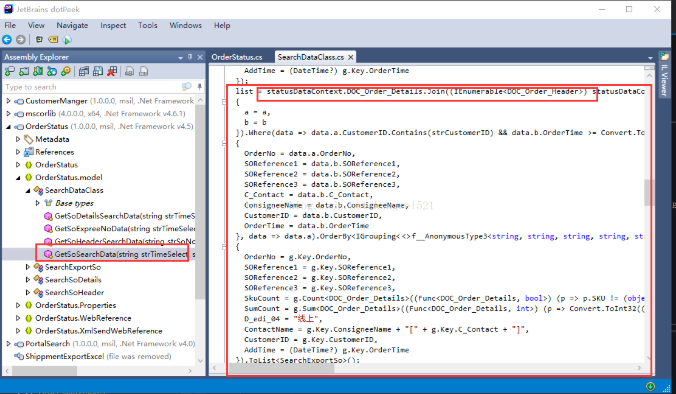The width and height of the screenshot is (676, 394).
Task: Click the search magnifier icon in Assembly Explorer
Action: 186,87
